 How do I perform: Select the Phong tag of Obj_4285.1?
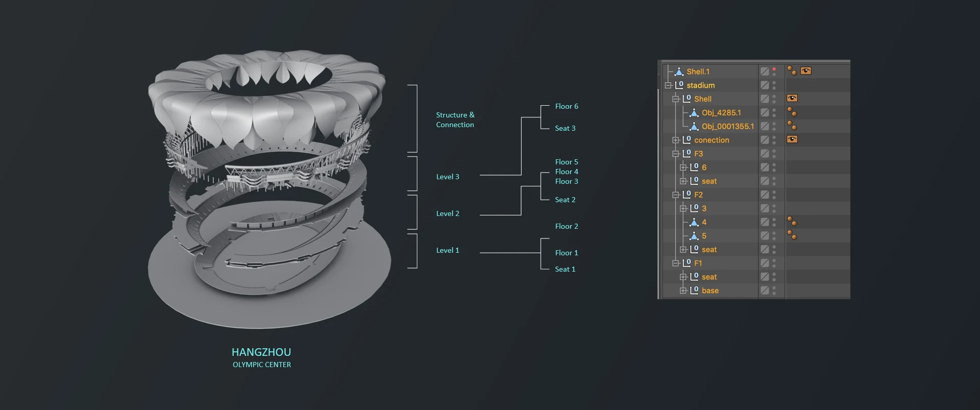tap(792, 112)
